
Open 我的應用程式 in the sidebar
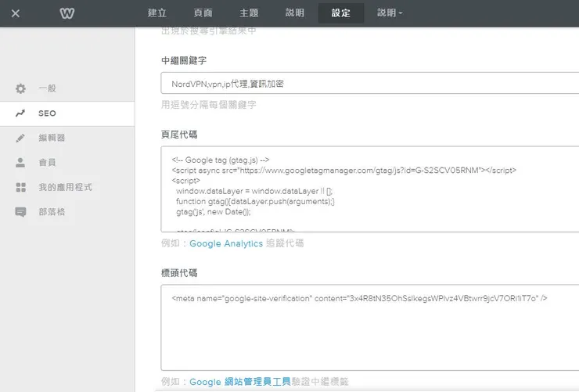[x=67, y=187]
